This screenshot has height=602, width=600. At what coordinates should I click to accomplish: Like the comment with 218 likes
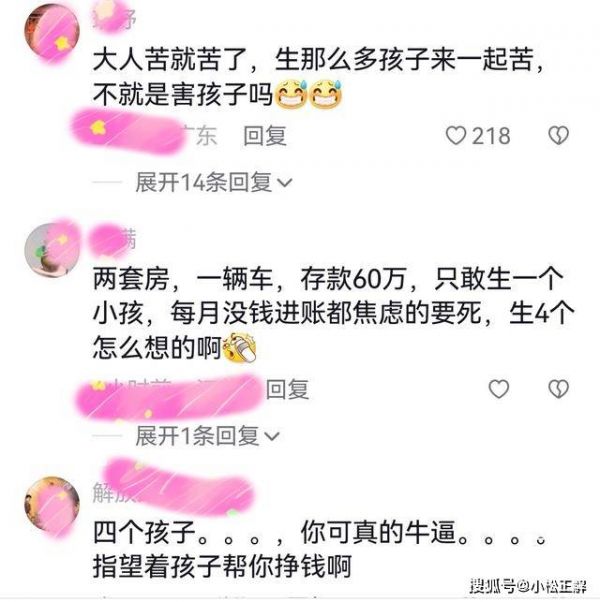(x=456, y=136)
